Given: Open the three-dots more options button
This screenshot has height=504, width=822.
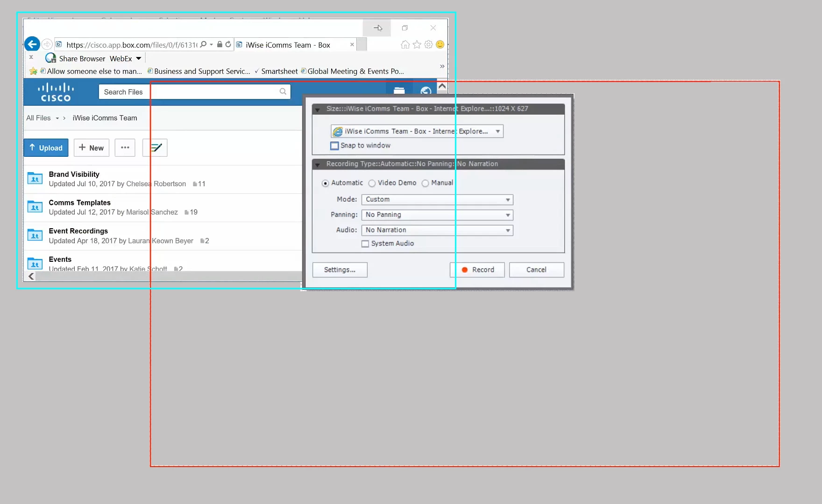Looking at the screenshot, I should coord(125,147).
